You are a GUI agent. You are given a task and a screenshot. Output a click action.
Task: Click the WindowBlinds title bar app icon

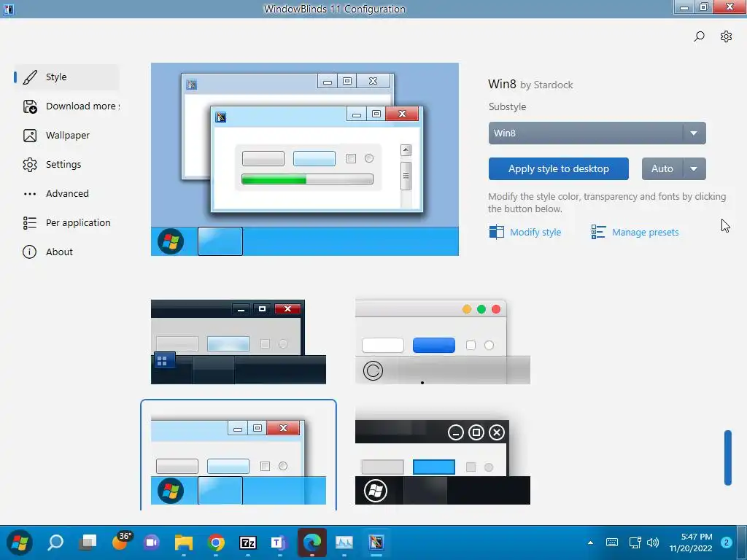click(x=9, y=9)
